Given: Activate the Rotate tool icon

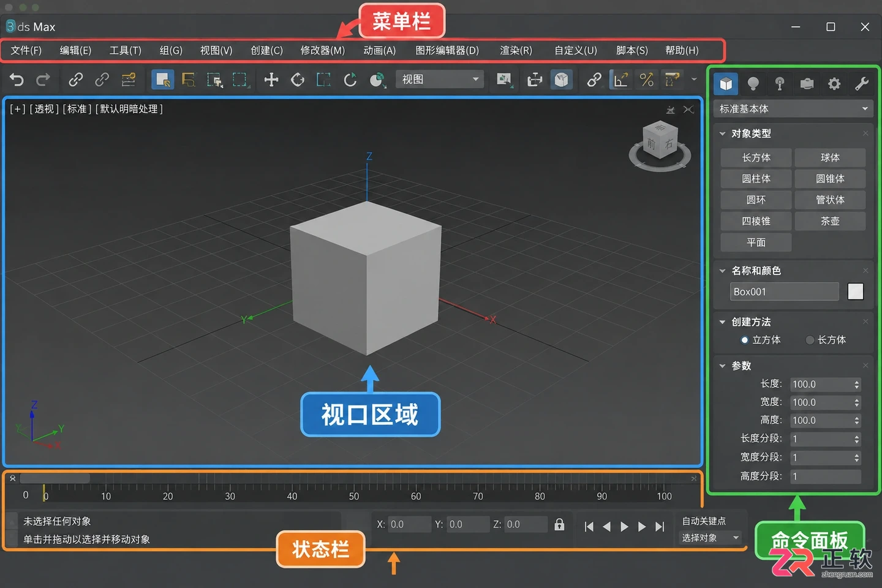Looking at the screenshot, I should coord(298,80).
